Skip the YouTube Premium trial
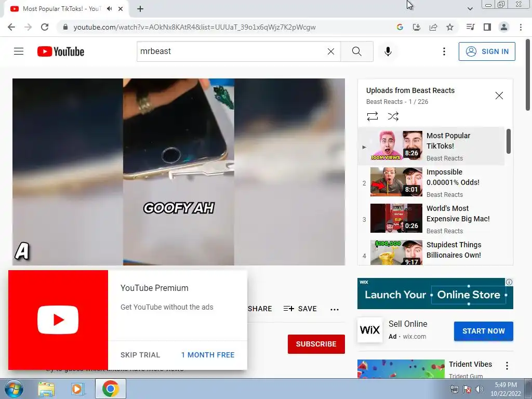532x399 pixels. tap(140, 355)
